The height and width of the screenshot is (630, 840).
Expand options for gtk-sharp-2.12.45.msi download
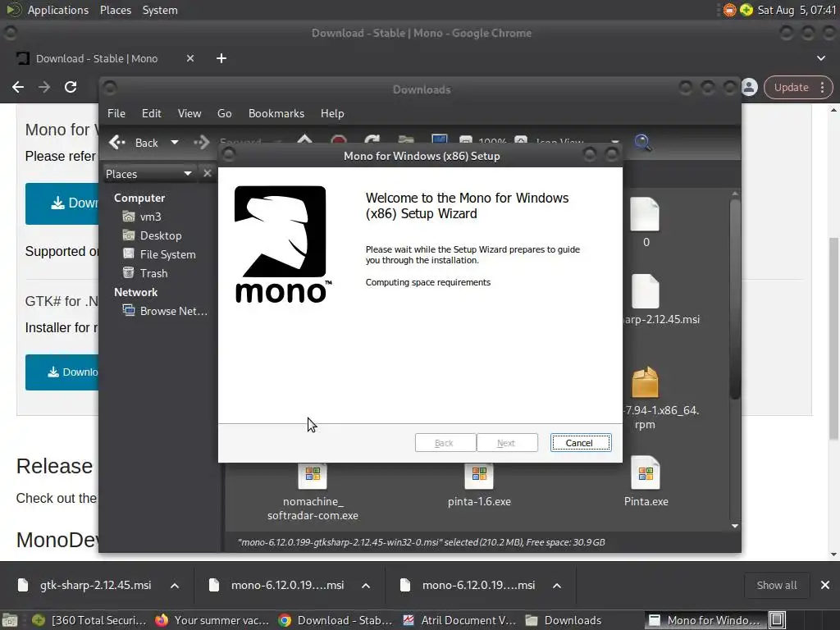[x=175, y=586]
